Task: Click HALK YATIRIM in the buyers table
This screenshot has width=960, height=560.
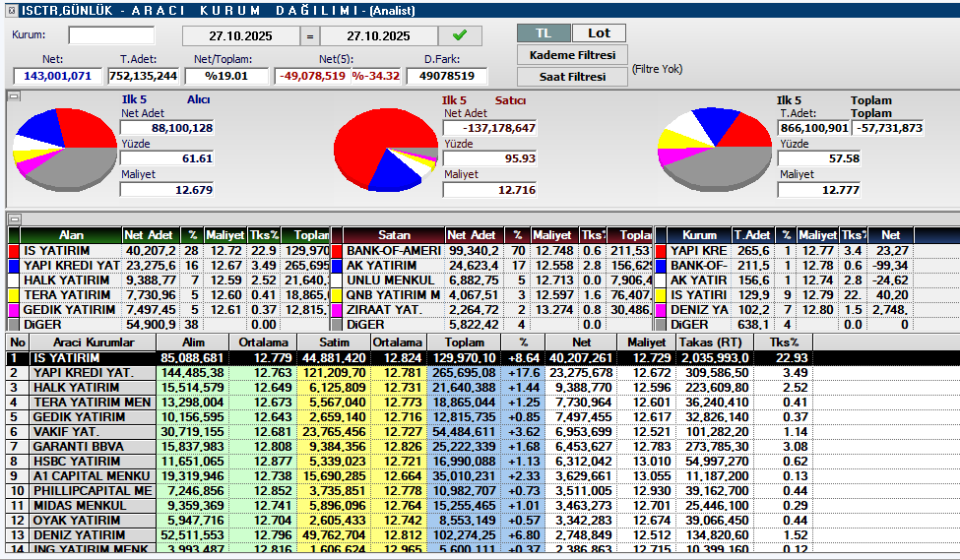Action: click(67, 280)
